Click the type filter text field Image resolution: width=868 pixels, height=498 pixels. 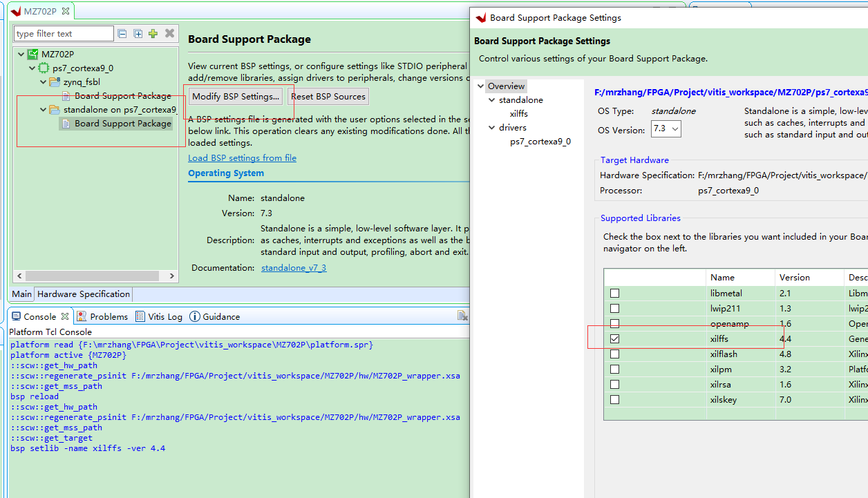point(64,33)
